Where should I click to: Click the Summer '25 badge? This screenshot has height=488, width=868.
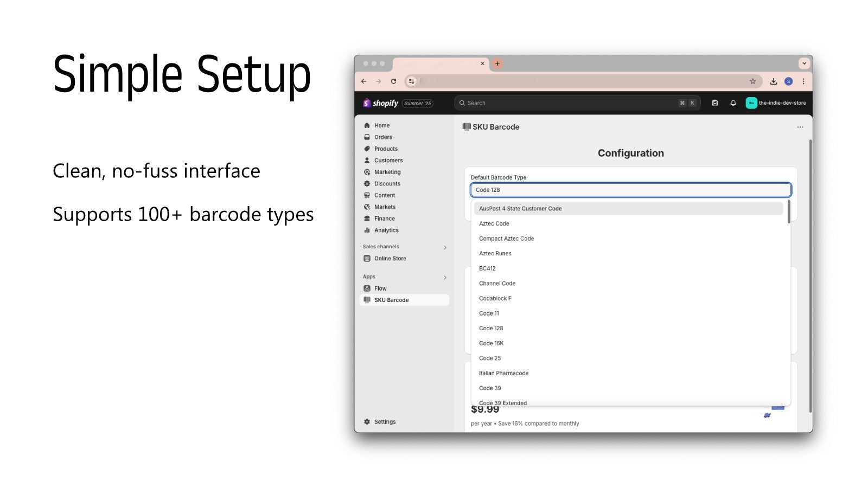point(418,103)
